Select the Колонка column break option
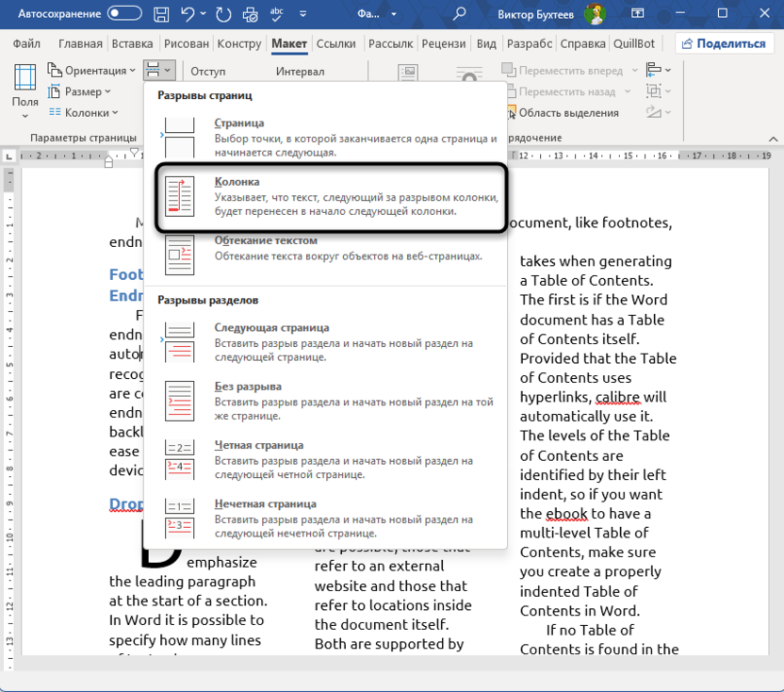This screenshot has width=784, height=692. [326, 196]
